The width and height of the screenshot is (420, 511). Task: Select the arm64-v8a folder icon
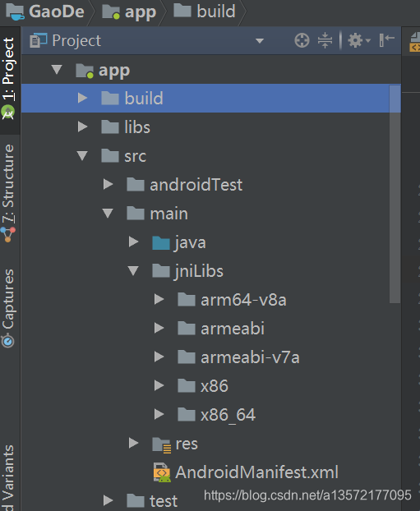click(x=187, y=300)
